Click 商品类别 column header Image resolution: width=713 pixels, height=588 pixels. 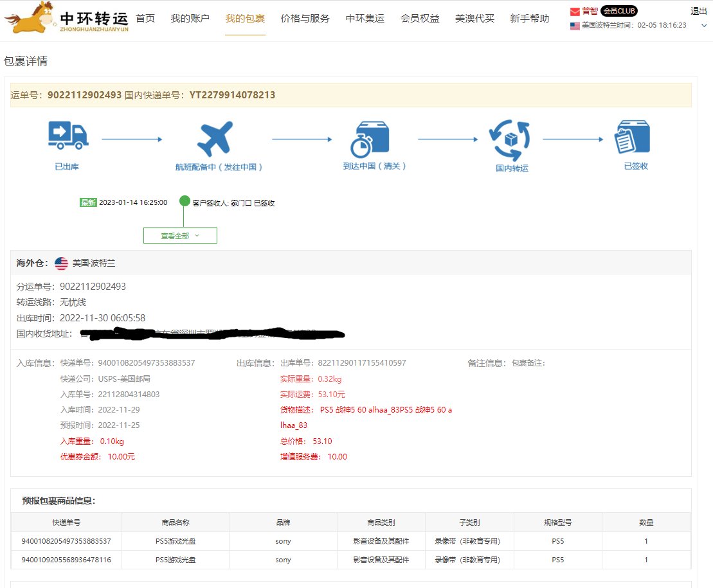coord(381,522)
